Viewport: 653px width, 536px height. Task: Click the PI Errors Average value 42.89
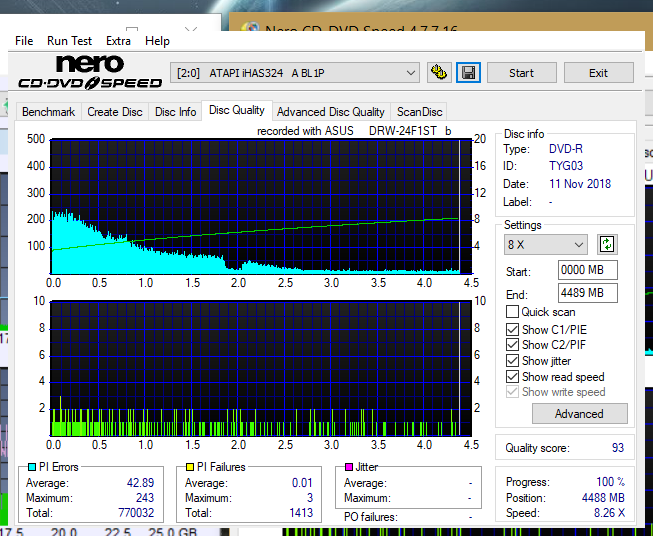point(140,483)
